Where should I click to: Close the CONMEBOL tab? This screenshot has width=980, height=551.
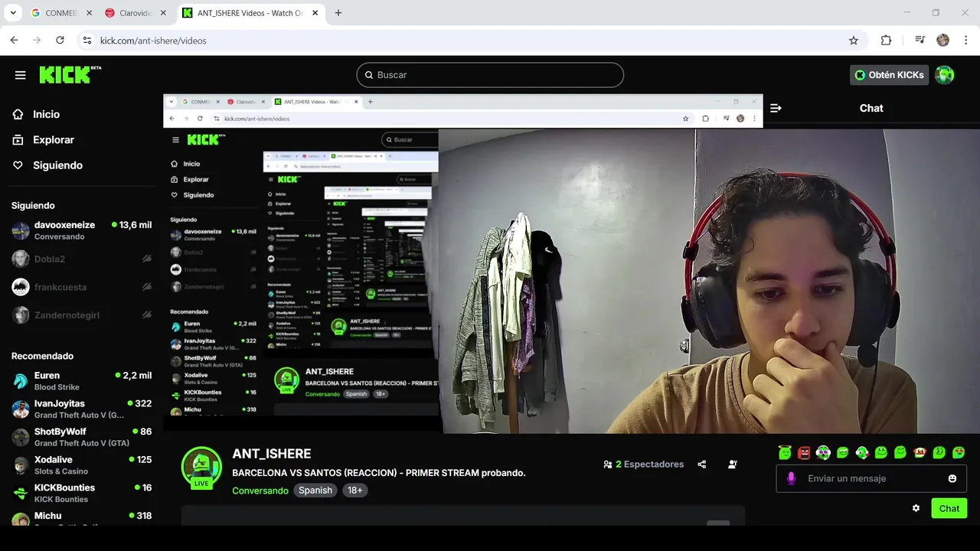[x=89, y=13]
